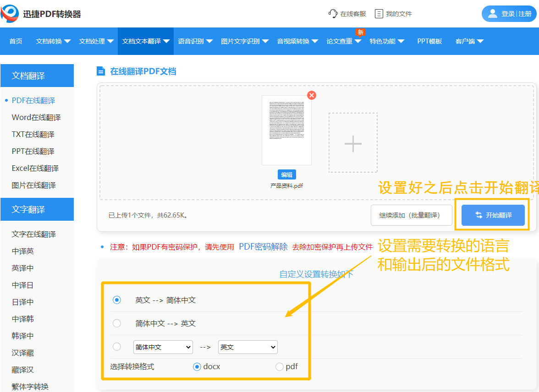Screen dimensions: 539x392
Task: Select Word在线翻译 in sidebar
Action: (36, 118)
